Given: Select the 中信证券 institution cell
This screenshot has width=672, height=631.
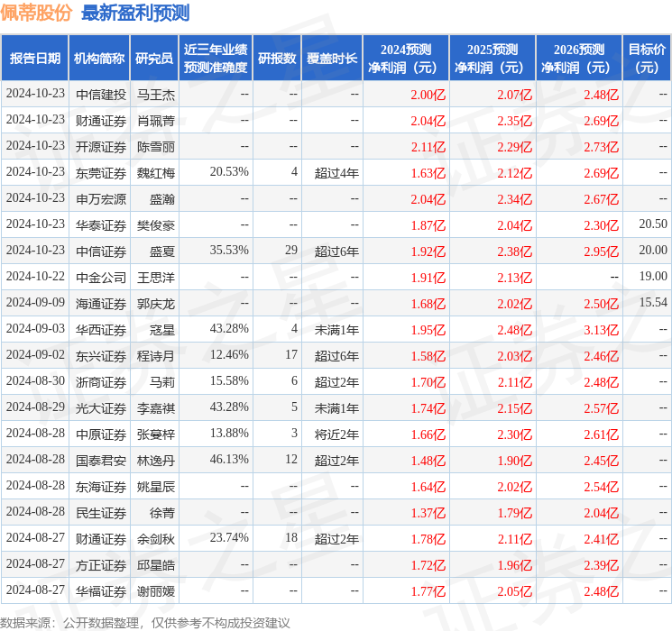Looking at the screenshot, I should pos(101,251).
